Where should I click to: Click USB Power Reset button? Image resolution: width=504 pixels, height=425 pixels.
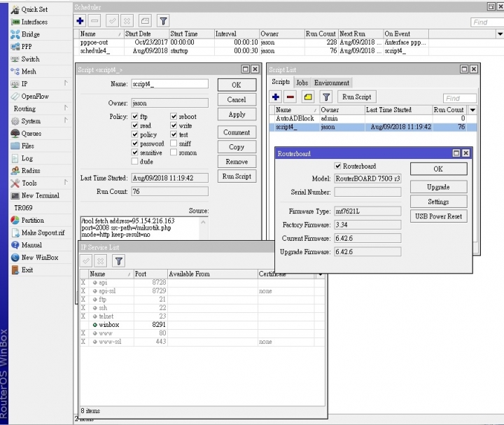click(438, 216)
